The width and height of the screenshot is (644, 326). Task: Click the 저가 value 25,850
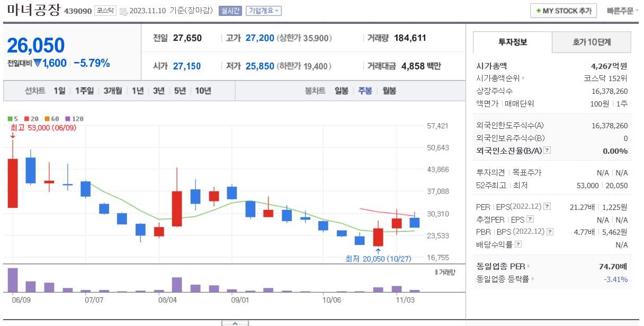[x=260, y=66]
